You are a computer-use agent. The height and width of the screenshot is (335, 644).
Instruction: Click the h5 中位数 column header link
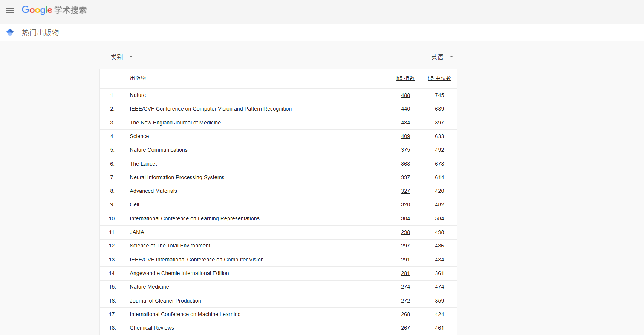click(439, 78)
